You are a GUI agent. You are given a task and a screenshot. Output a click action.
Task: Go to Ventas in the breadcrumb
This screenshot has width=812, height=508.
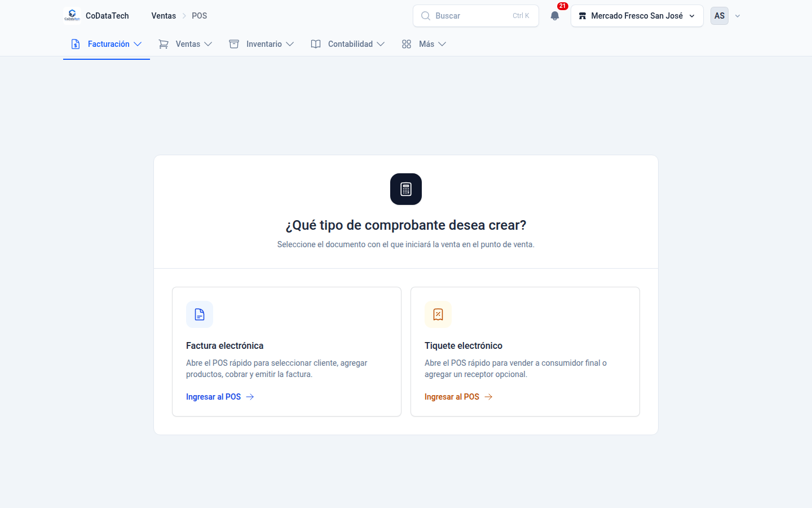(x=164, y=16)
